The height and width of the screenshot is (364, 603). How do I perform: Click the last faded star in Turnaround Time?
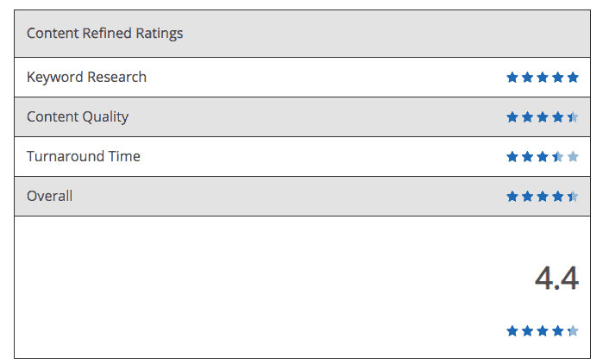click(572, 157)
